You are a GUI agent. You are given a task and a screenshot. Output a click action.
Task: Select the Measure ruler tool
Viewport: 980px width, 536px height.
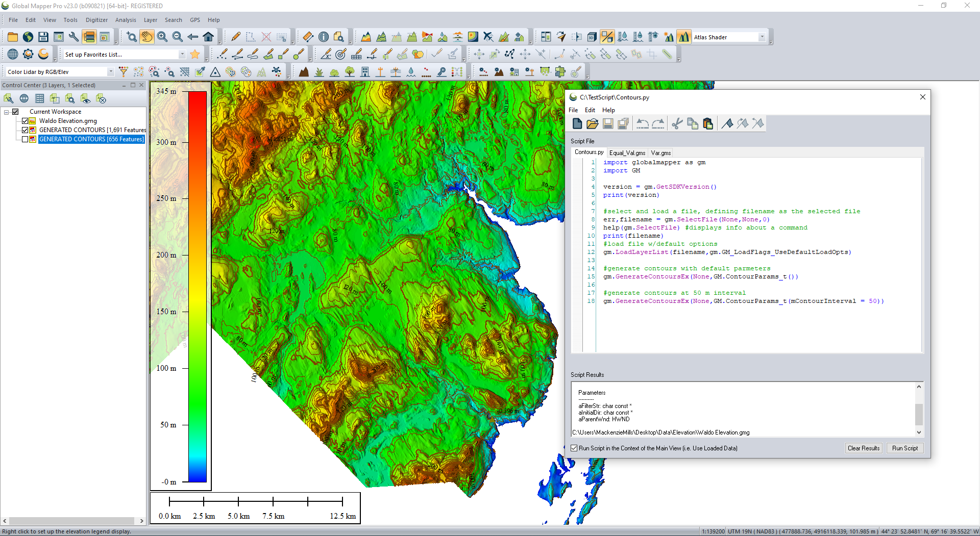pyautogui.click(x=308, y=37)
